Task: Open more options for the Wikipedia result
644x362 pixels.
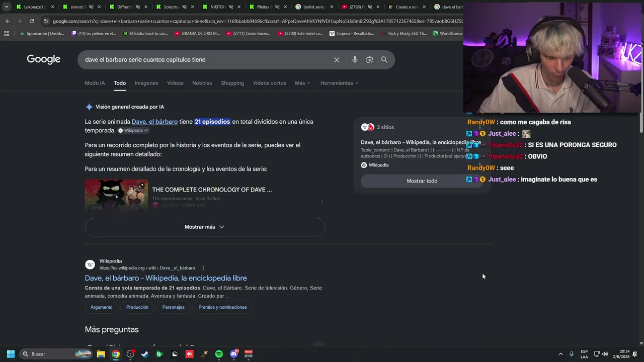Action: click(203, 268)
